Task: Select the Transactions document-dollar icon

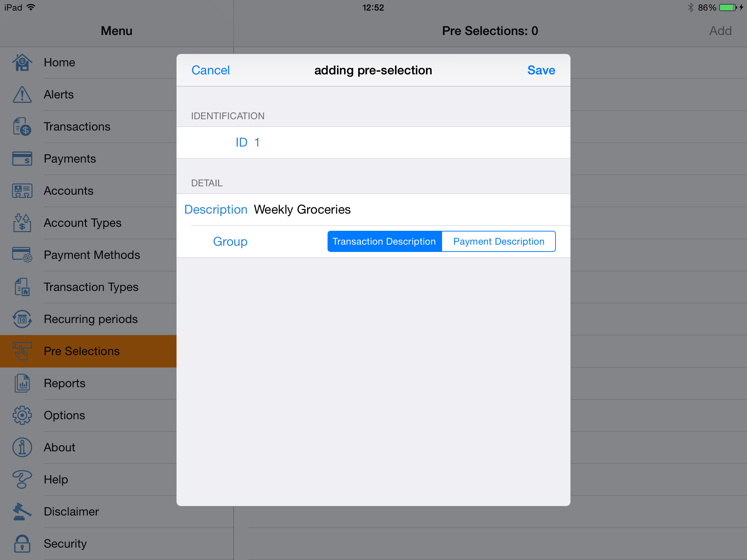Action: point(22,127)
